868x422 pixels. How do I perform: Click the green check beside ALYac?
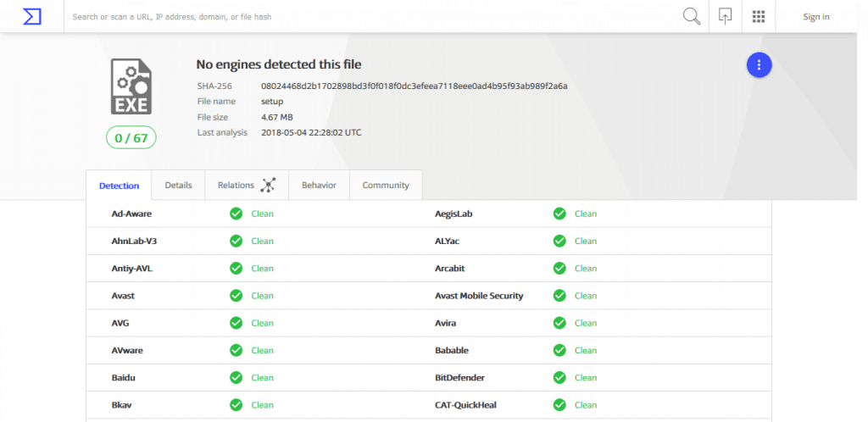click(559, 242)
